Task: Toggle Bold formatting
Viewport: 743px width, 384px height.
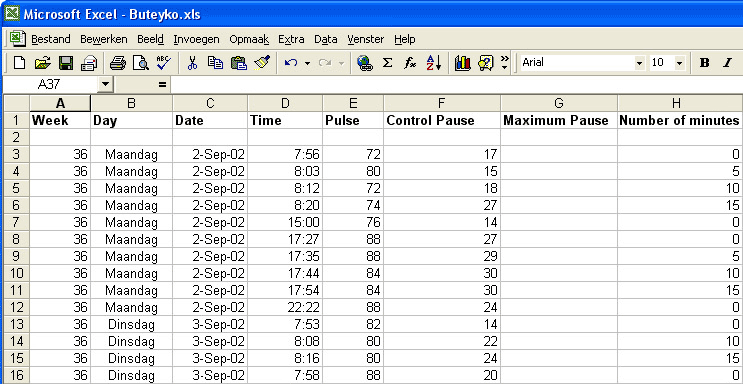Action: point(705,63)
